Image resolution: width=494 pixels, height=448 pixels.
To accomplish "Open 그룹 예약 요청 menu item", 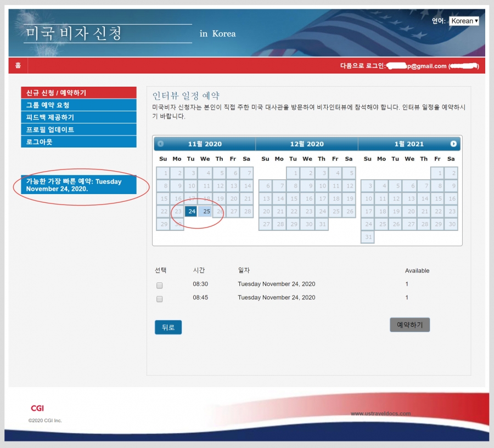I will coord(78,105).
